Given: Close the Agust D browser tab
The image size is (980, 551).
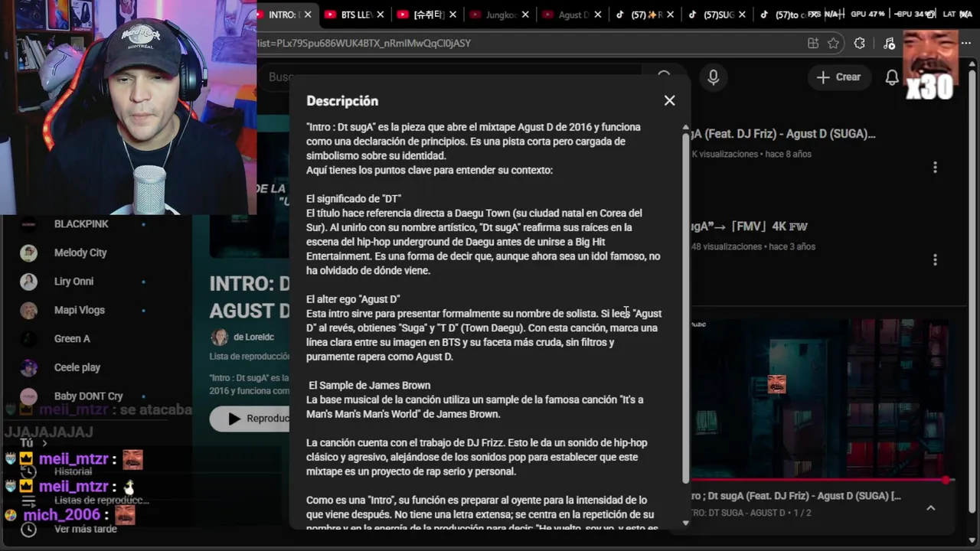Looking at the screenshot, I should [x=598, y=15].
